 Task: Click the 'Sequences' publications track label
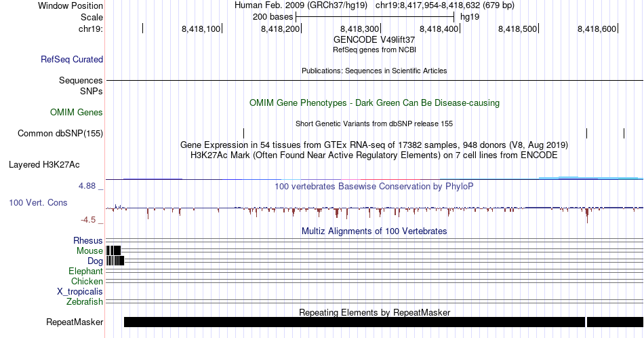point(81,80)
